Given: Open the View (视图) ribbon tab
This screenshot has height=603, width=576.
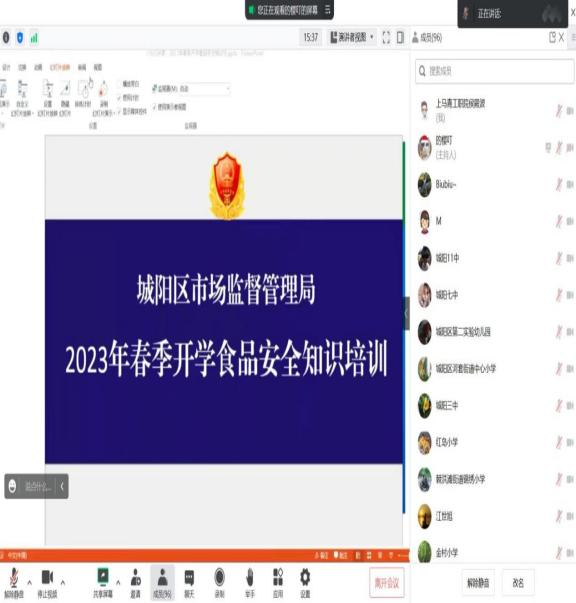Looking at the screenshot, I should point(98,67).
